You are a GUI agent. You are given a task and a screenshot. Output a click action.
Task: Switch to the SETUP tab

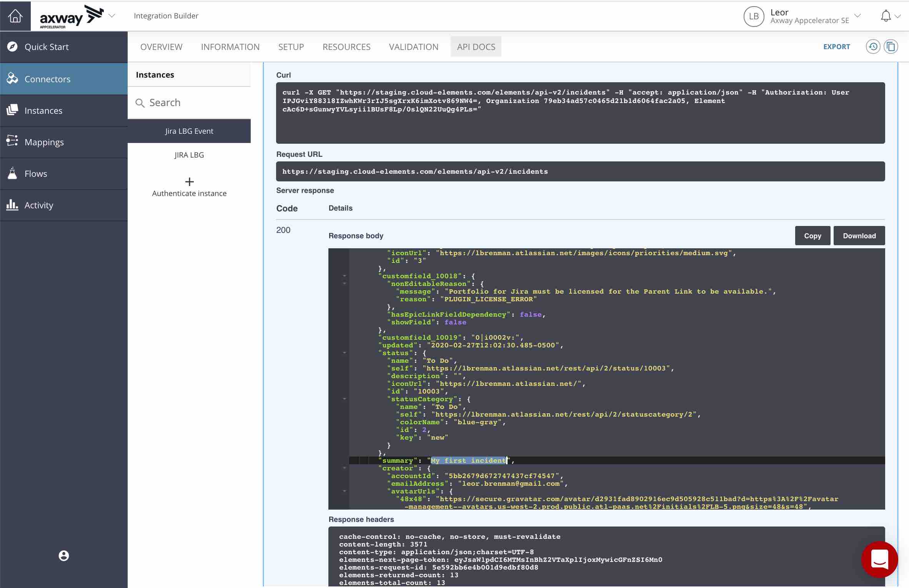tap(291, 47)
